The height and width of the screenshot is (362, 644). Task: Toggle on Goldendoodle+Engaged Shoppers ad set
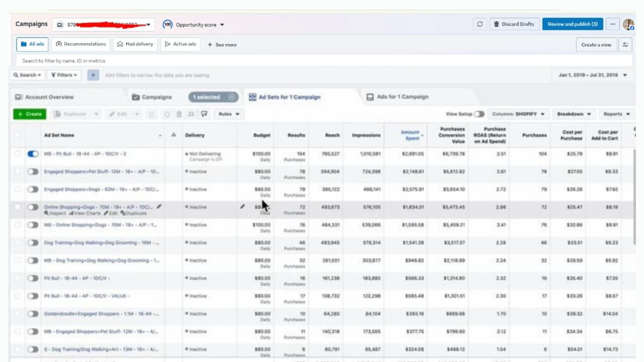click(x=33, y=314)
